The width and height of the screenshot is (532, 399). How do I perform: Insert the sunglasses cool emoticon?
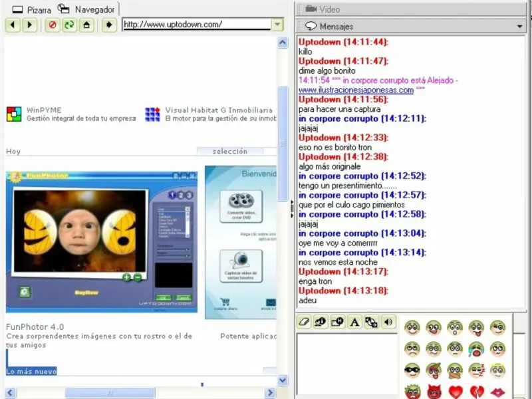click(412, 370)
